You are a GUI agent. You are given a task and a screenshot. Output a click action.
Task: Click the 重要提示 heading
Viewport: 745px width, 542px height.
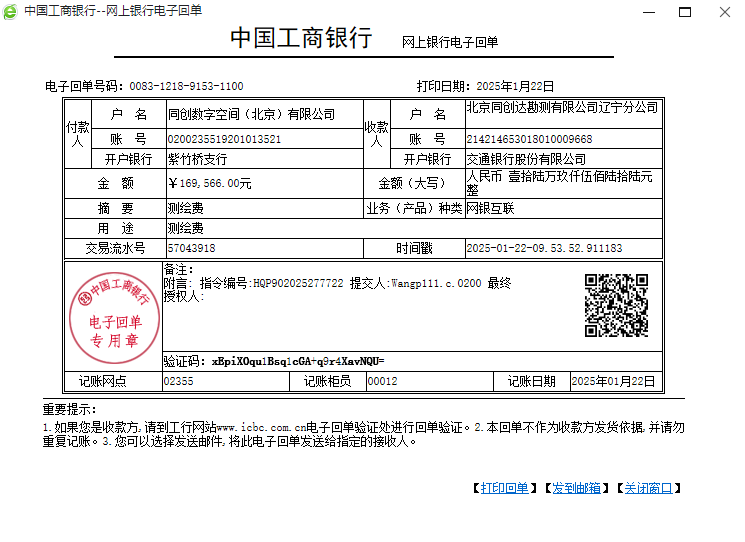pyautogui.click(x=69, y=409)
